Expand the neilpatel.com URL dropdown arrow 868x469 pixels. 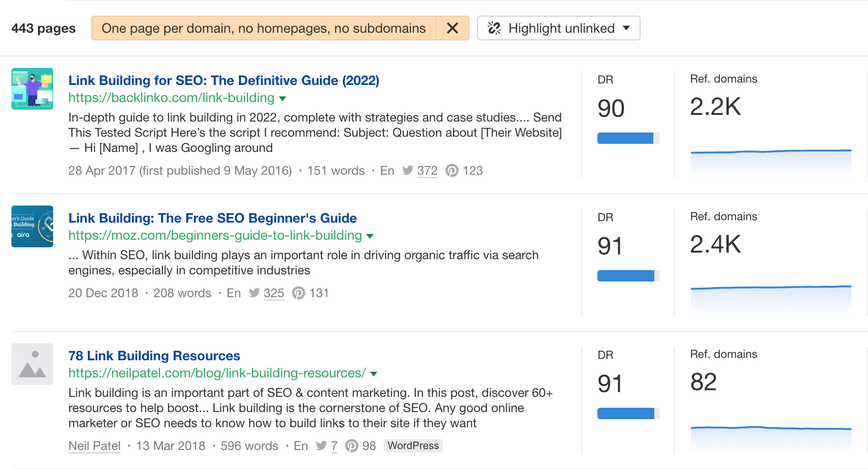(x=374, y=374)
